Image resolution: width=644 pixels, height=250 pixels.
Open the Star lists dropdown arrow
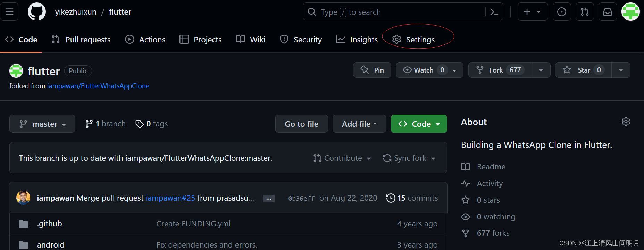click(621, 70)
